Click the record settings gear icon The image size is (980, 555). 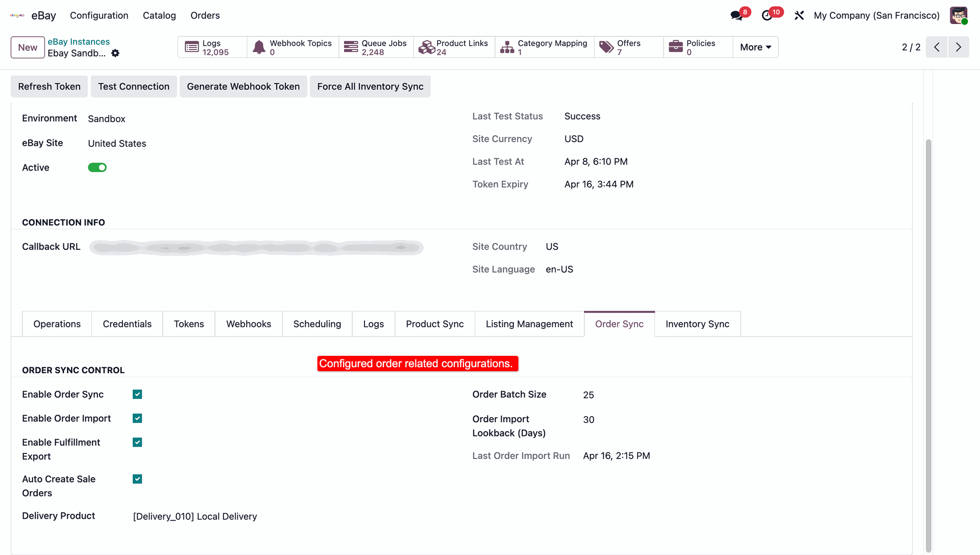tap(115, 53)
